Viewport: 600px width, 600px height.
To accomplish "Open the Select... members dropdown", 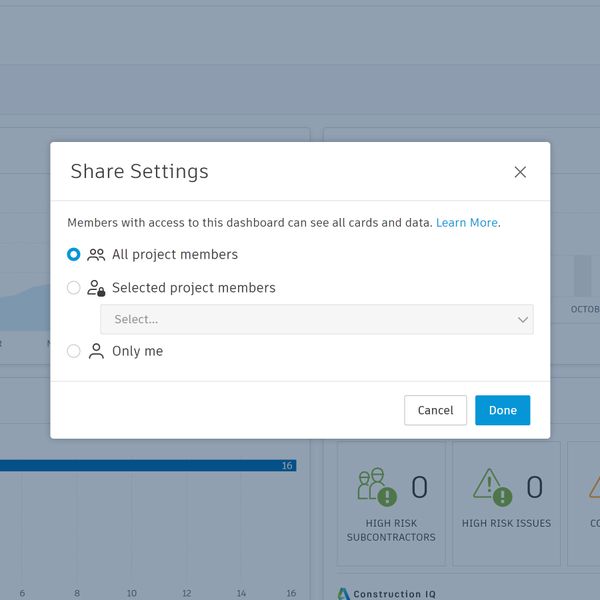I will tap(300, 319).
